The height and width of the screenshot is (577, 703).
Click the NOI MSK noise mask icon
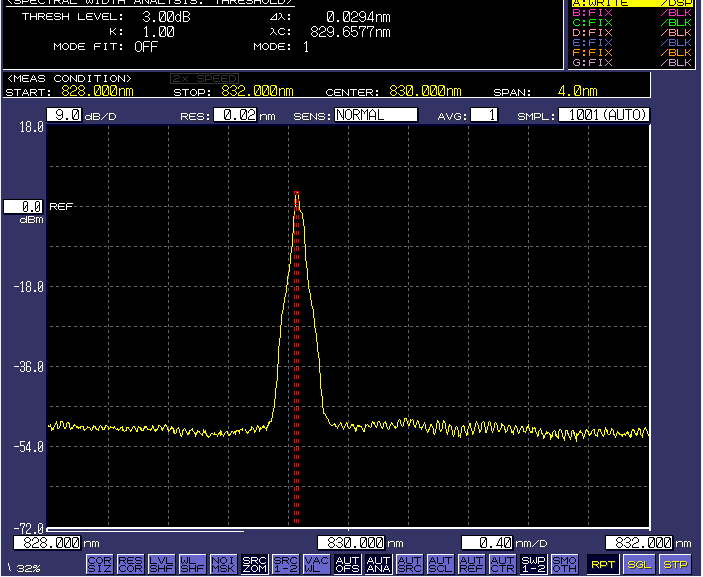224,564
